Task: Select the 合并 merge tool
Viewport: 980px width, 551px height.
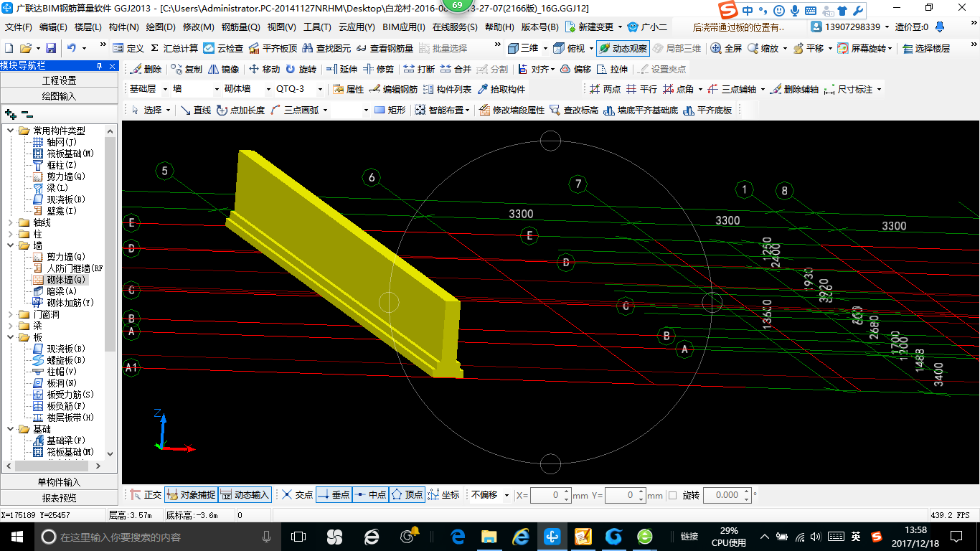Action: [456, 69]
